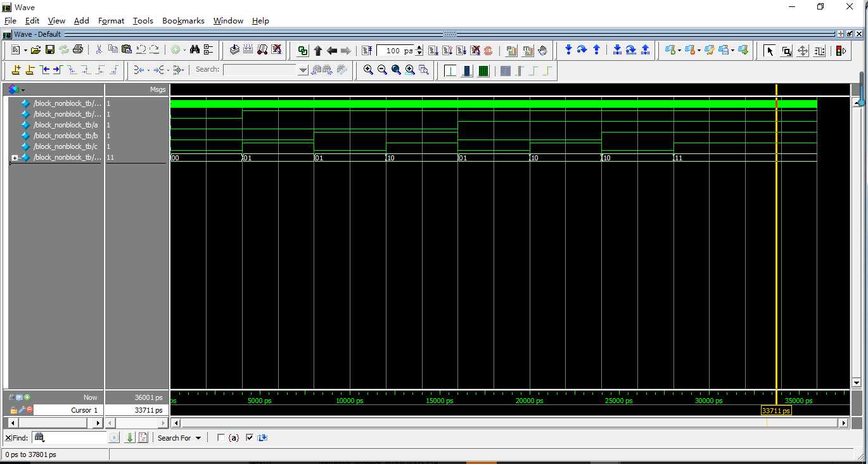The width and height of the screenshot is (868, 464).
Task: Find previous transition with the left-arrow cursor icon
Action: point(44,70)
